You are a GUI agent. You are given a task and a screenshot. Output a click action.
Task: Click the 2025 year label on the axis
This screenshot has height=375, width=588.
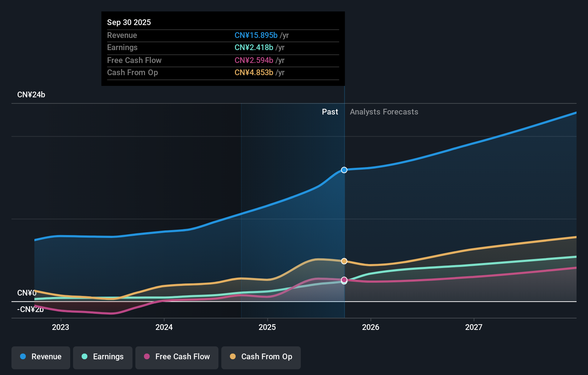pos(267,327)
